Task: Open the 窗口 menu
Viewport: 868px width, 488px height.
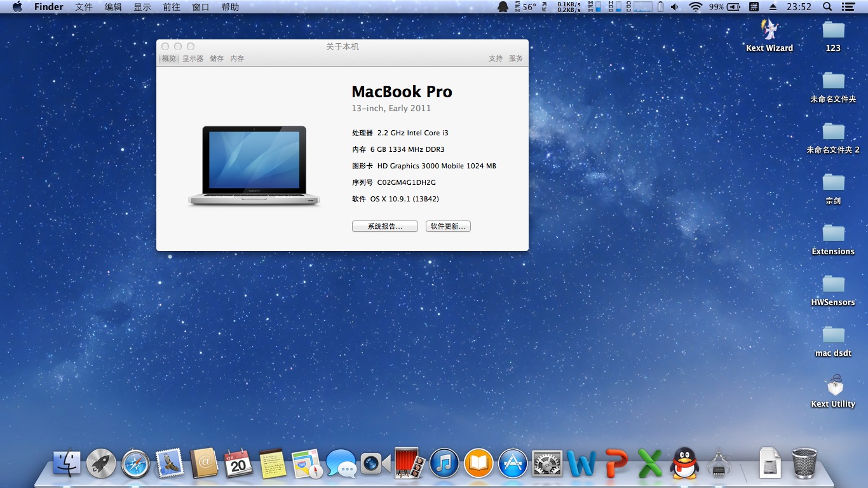Action: [x=201, y=7]
